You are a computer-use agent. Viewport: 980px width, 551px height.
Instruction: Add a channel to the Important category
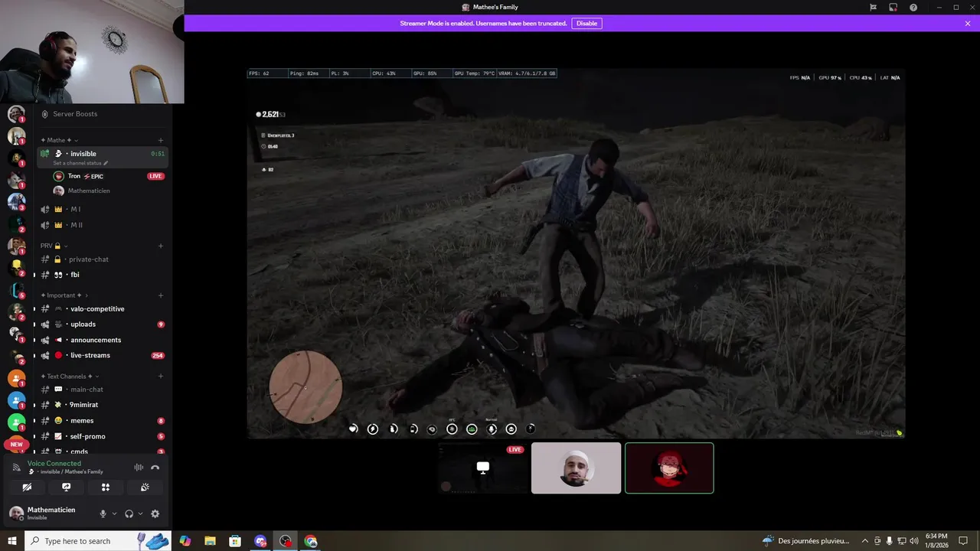(161, 295)
